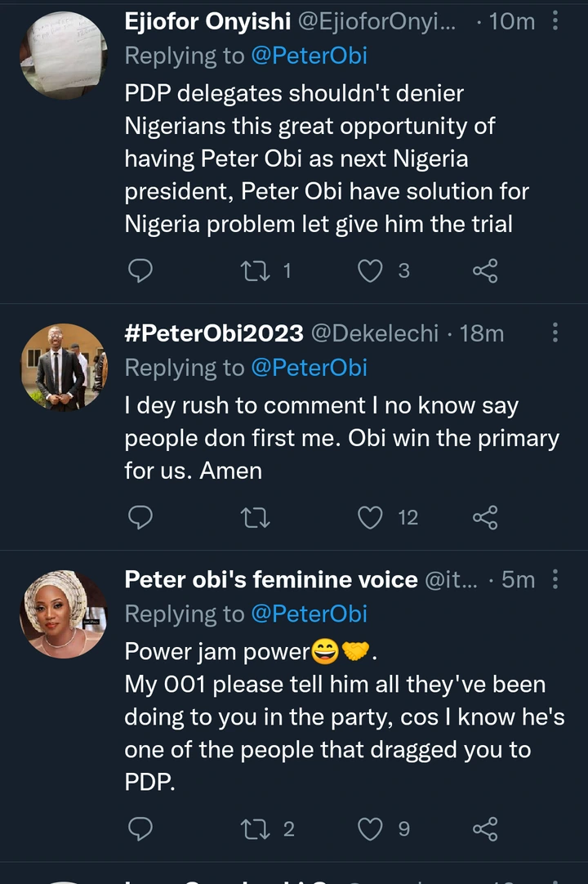Open @PeterObi link in #PeterObi2023 reply
This screenshot has width=588, height=884.
pyautogui.click(x=309, y=368)
